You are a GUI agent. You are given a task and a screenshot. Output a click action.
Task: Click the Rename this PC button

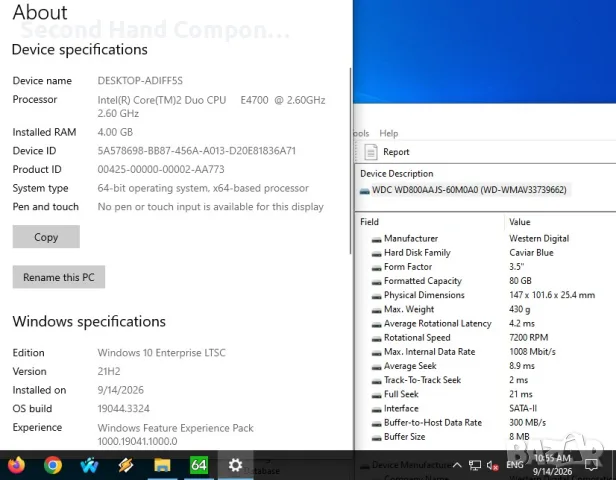(59, 277)
